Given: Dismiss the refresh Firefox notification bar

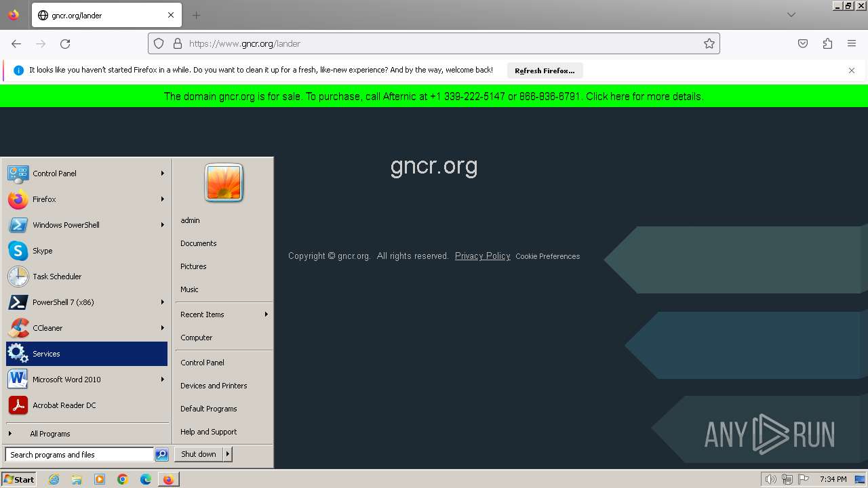Looking at the screenshot, I should click(852, 70).
